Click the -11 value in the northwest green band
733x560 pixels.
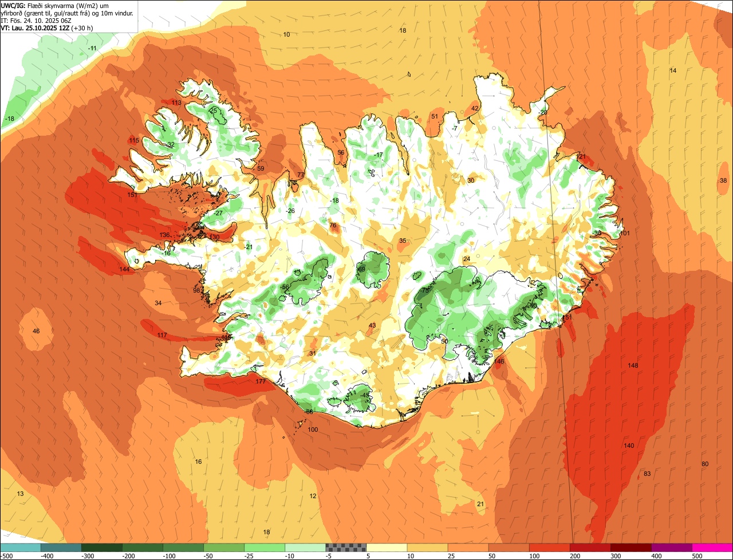point(92,48)
